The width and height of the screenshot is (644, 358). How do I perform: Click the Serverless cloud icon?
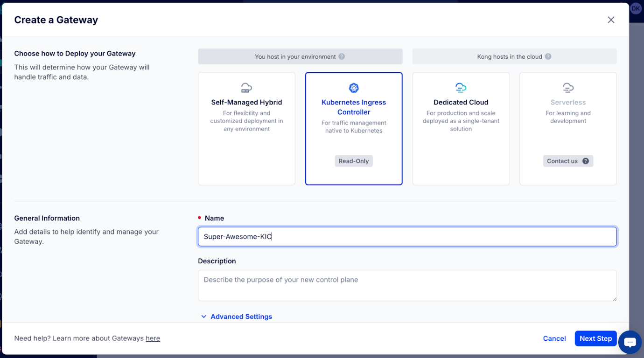[568, 87]
